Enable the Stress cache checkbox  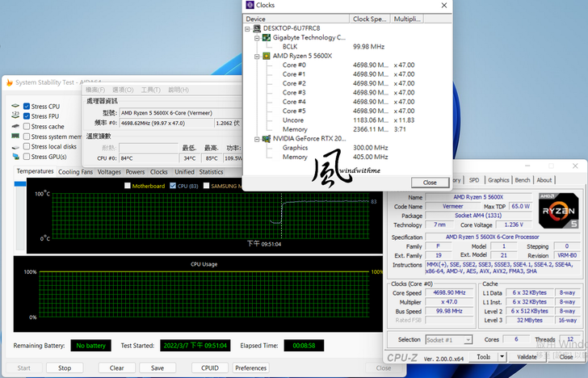[27, 127]
